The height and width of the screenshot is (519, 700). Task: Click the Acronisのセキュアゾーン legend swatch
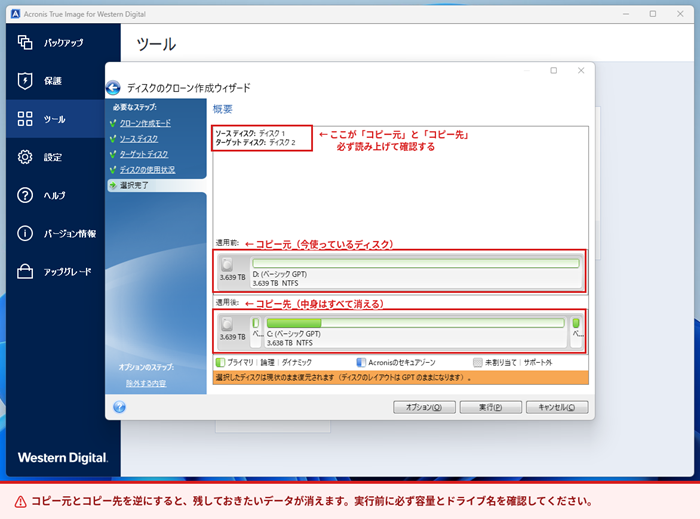click(x=361, y=362)
